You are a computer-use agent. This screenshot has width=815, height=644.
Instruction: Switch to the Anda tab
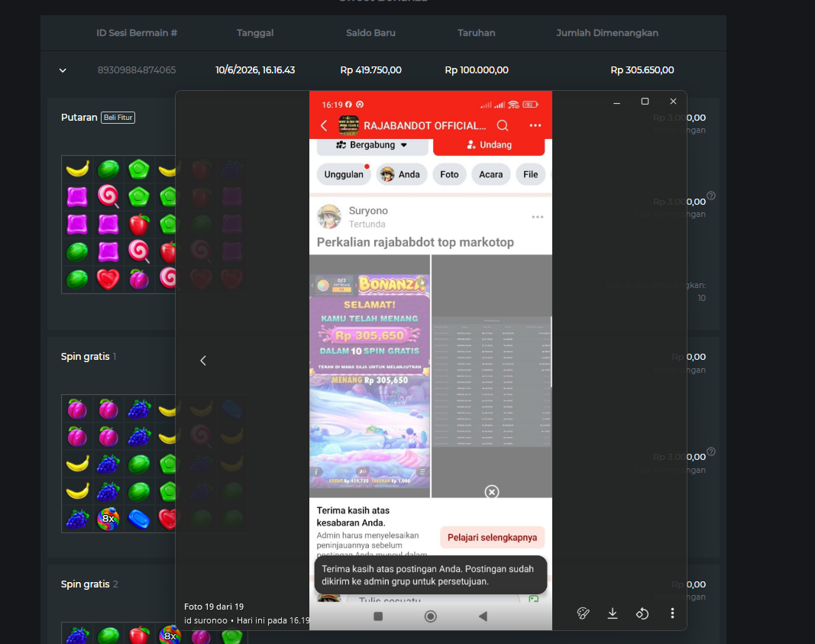click(401, 175)
